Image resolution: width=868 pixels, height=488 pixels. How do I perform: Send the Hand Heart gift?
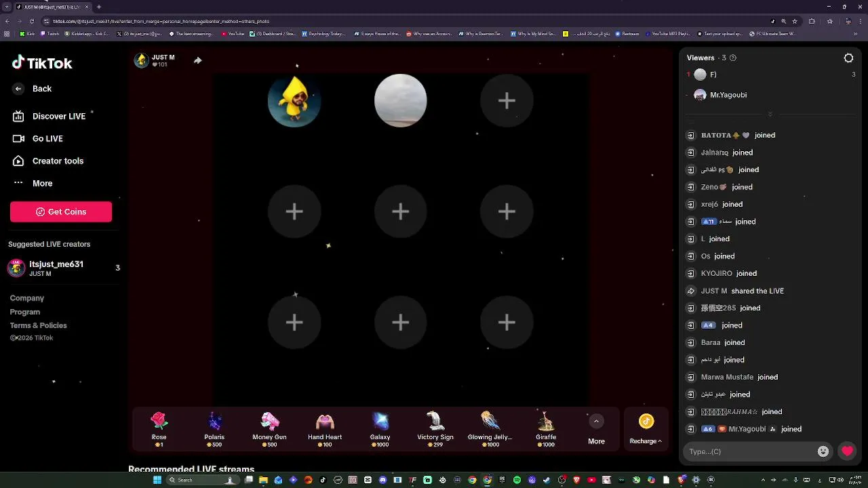pos(325,428)
